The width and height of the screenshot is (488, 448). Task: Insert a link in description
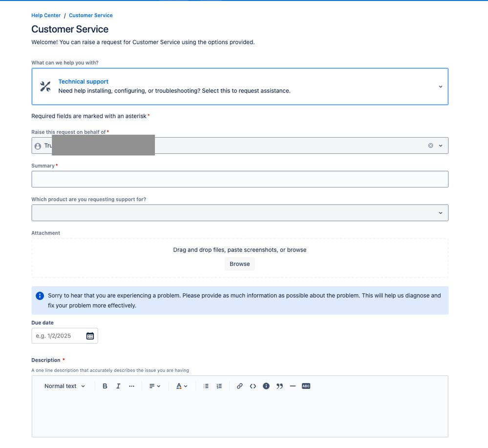239,386
